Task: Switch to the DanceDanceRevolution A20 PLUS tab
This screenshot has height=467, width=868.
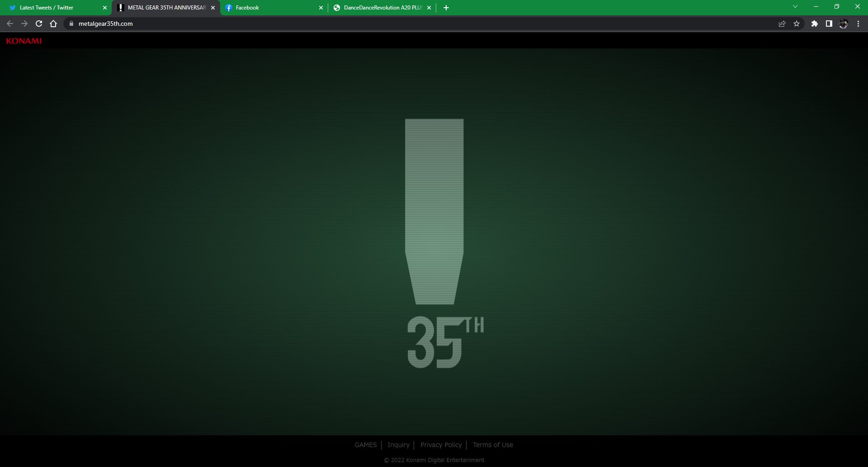Action: tap(380, 8)
